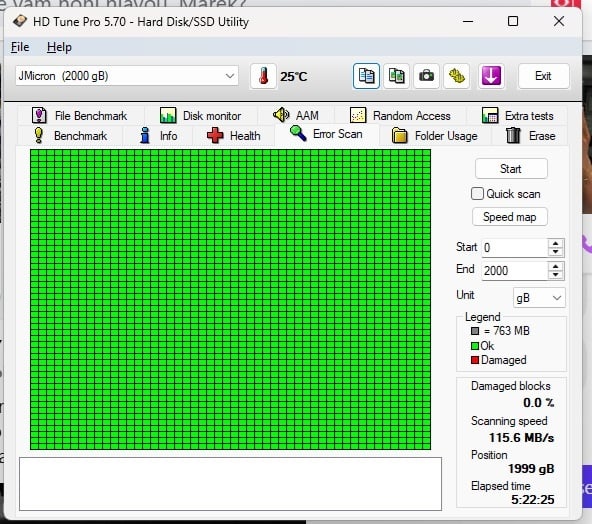Click the empty scan log box
Screen dimensions: 592x524
pos(230,484)
